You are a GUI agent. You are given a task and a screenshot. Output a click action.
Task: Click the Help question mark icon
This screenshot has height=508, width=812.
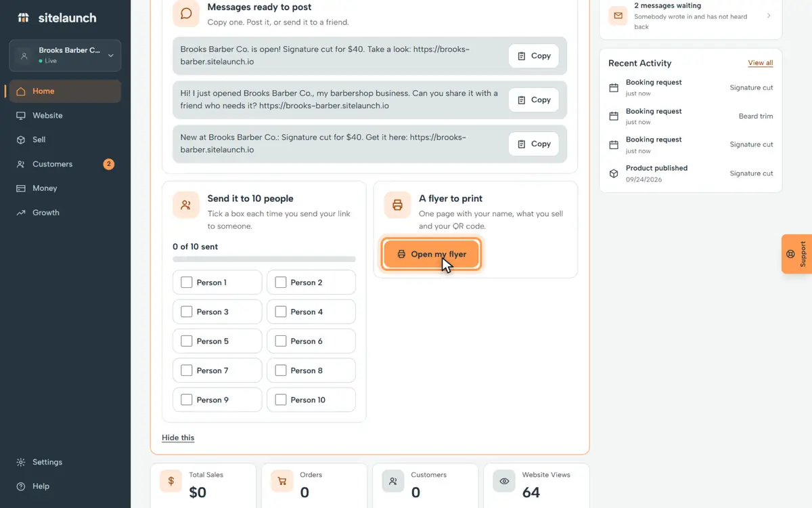pos(21,486)
